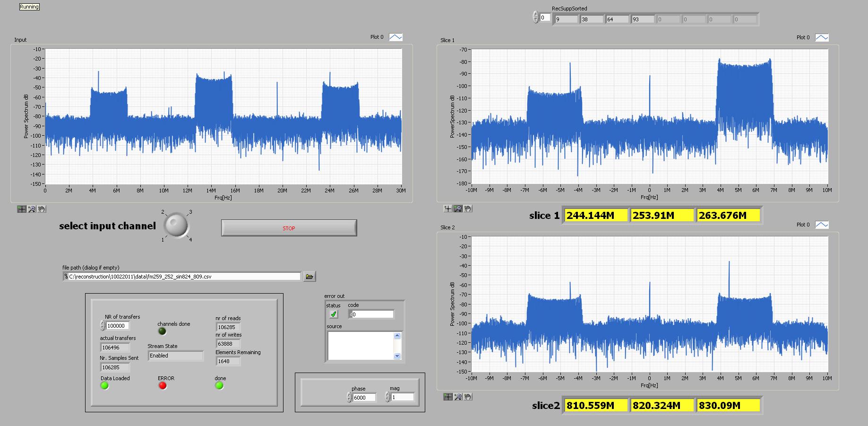
Task: Click the Running status button
Action: point(29,7)
